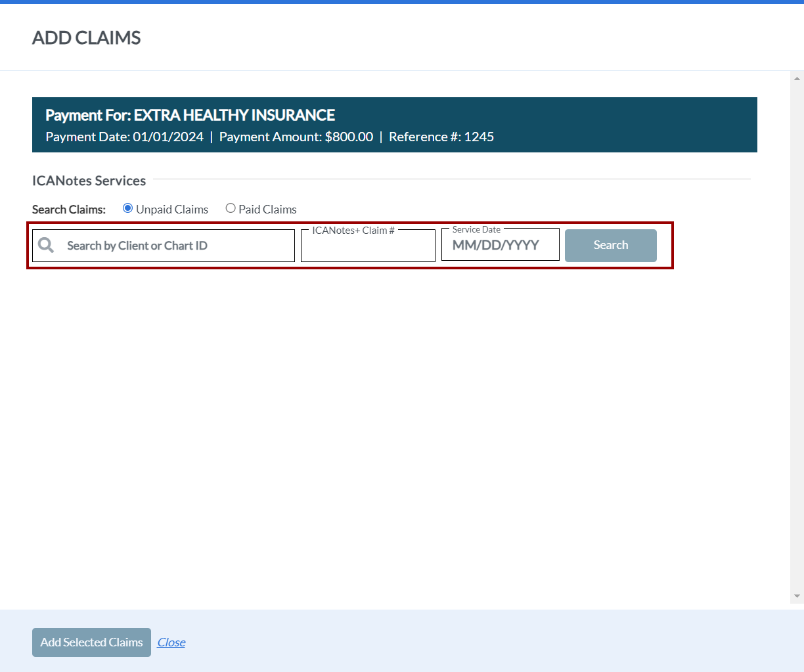Click the Reference #: 1245 text
804x672 pixels.
coord(441,137)
